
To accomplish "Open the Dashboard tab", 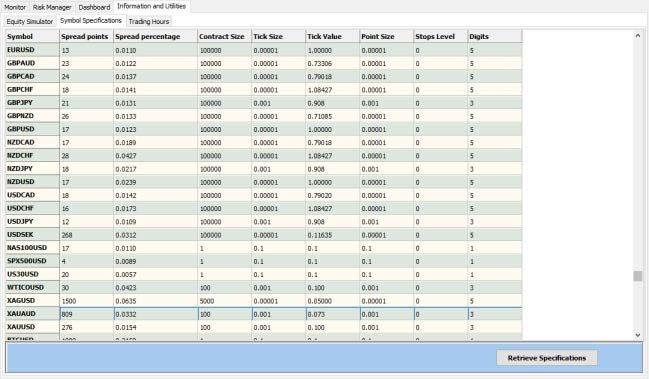I will click(x=94, y=7).
